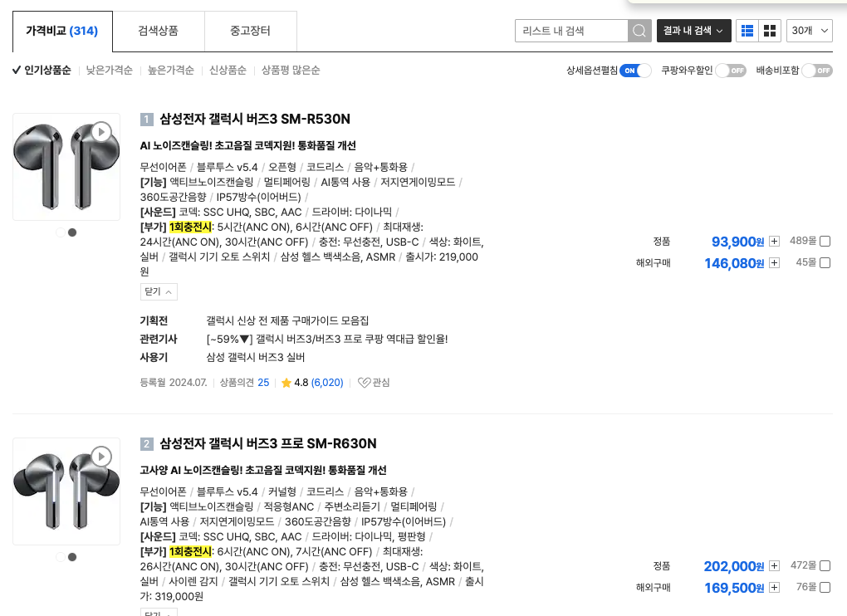
Task: Select second image dot under Buds3 thumbnail
Action: click(x=72, y=232)
